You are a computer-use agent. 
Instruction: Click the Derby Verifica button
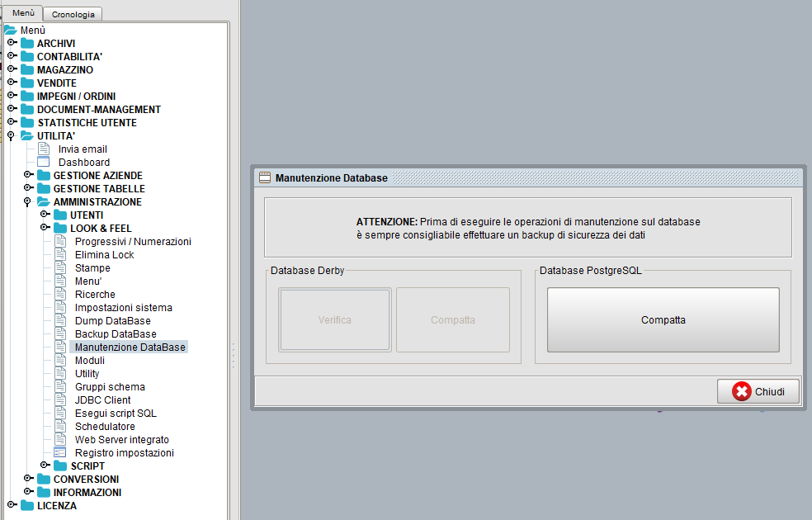(334, 320)
